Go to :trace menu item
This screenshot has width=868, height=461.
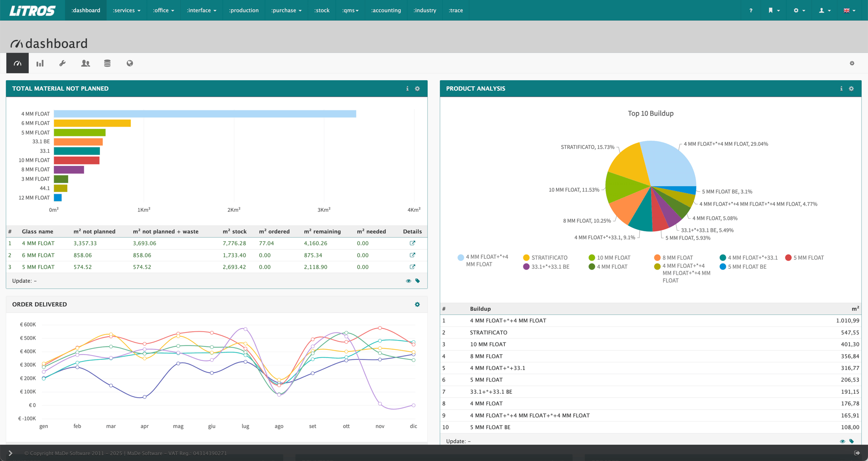[x=455, y=10]
